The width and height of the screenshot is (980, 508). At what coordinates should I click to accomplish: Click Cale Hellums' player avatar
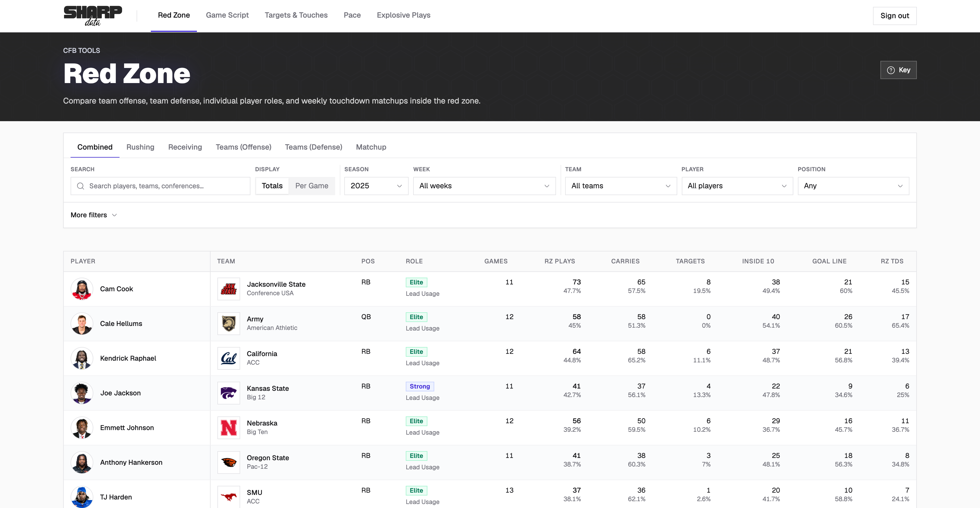pyautogui.click(x=82, y=324)
